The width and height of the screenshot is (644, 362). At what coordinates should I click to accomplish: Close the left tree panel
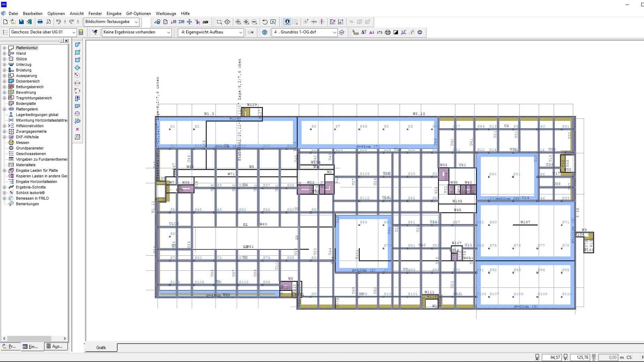click(x=66, y=41)
